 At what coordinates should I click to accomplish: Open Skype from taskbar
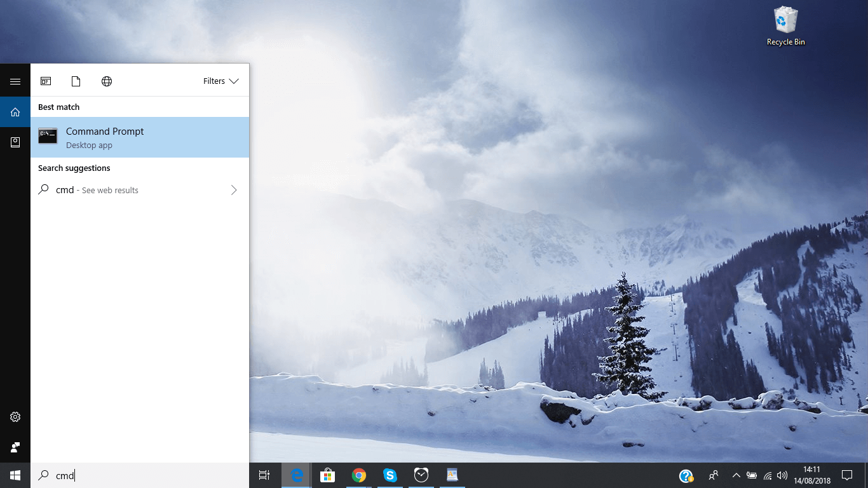point(390,475)
